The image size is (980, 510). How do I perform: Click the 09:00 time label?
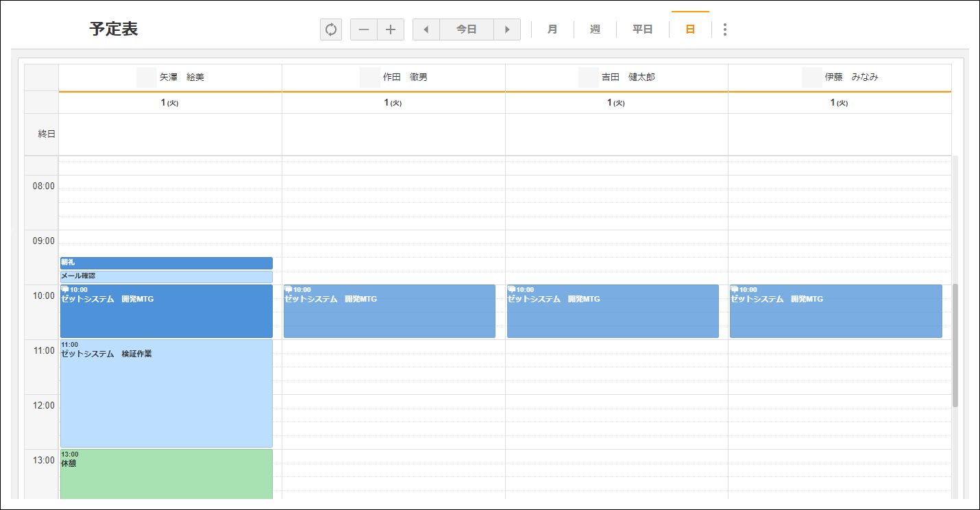[44, 241]
